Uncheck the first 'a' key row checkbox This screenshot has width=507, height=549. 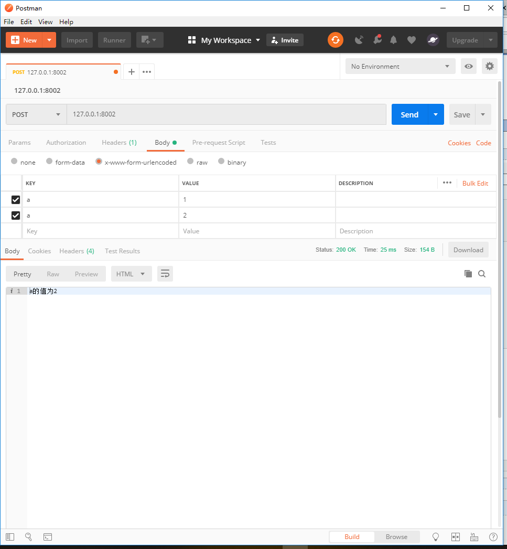(15, 200)
